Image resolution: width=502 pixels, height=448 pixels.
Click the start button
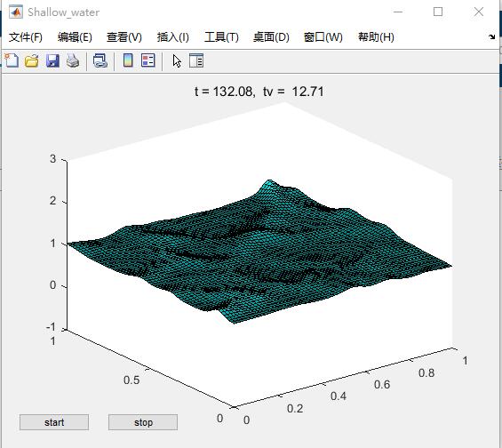[x=54, y=422]
